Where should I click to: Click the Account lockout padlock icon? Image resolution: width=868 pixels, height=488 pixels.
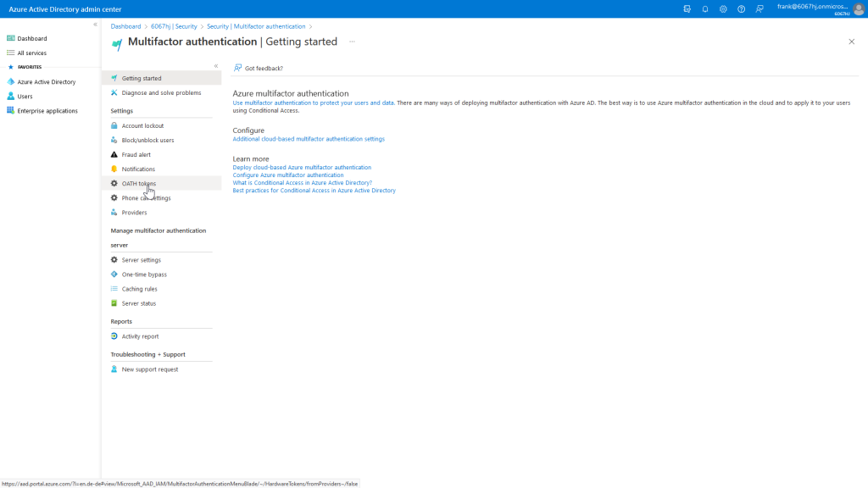click(114, 126)
